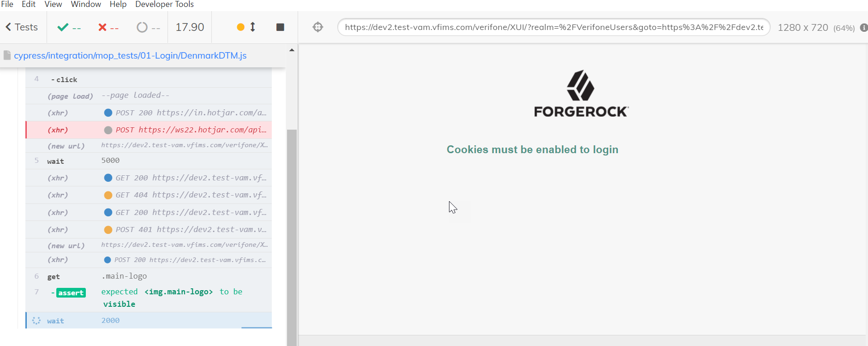This screenshot has height=346, width=868.
Task: Open the selector playground crosshair icon
Action: (318, 27)
